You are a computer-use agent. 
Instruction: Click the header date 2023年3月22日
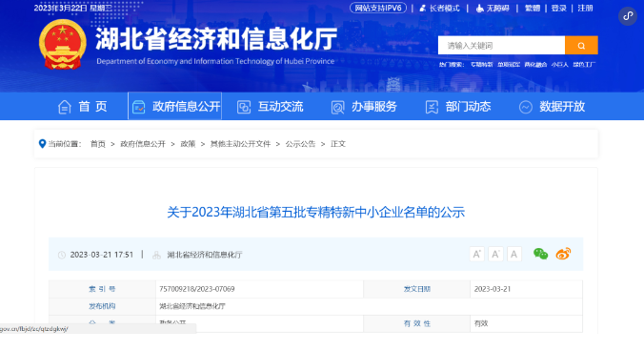[x=60, y=8]
